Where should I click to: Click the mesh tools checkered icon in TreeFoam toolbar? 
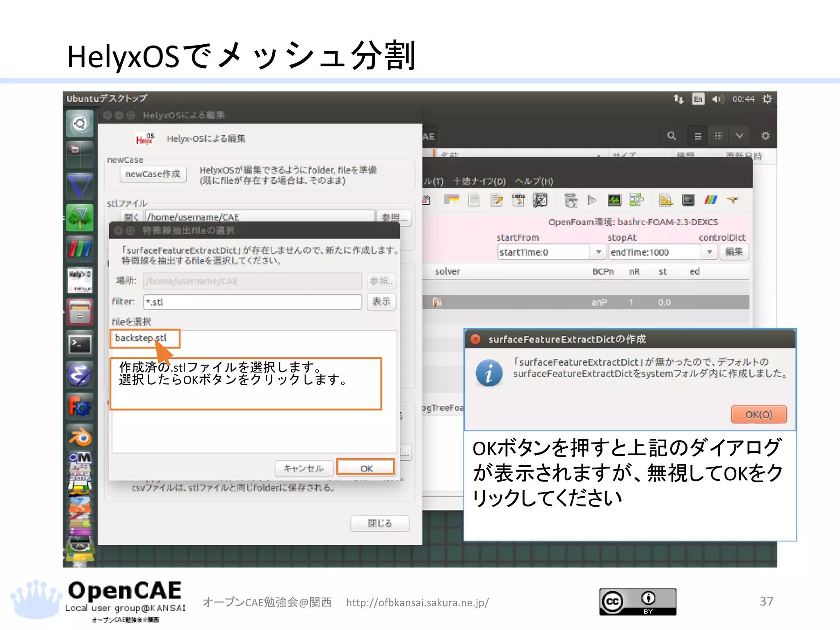coord(540,200)
